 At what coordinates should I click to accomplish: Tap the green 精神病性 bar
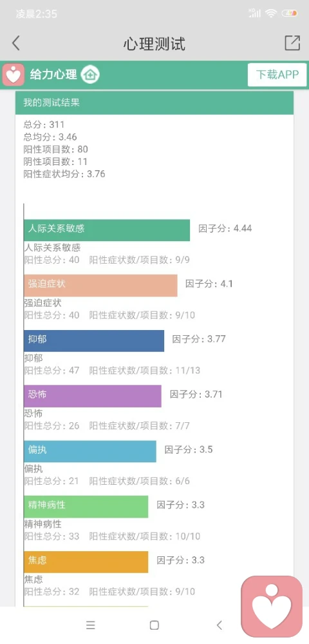86,507
